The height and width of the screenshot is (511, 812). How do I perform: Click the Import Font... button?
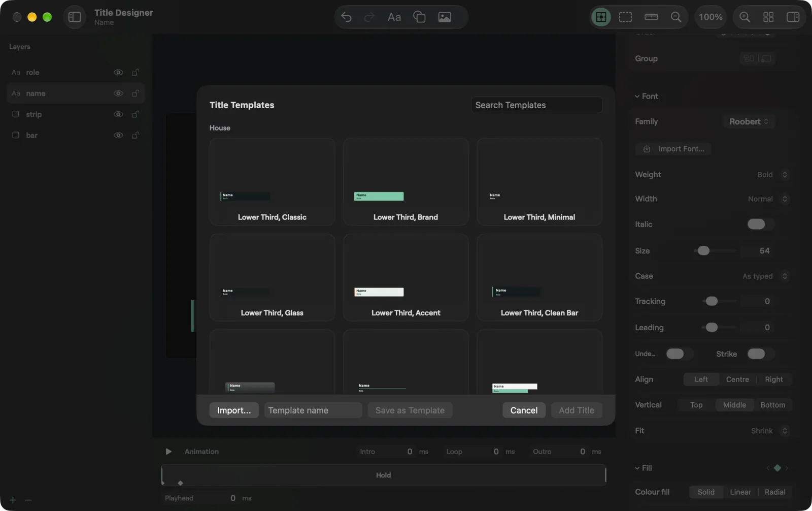click(x=673, y=149)
